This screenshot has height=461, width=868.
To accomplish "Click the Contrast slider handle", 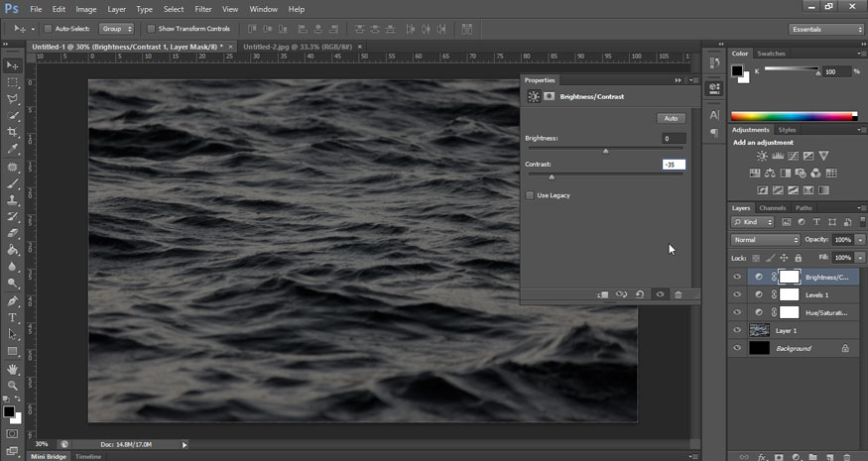I will click(x=552, y=176).
